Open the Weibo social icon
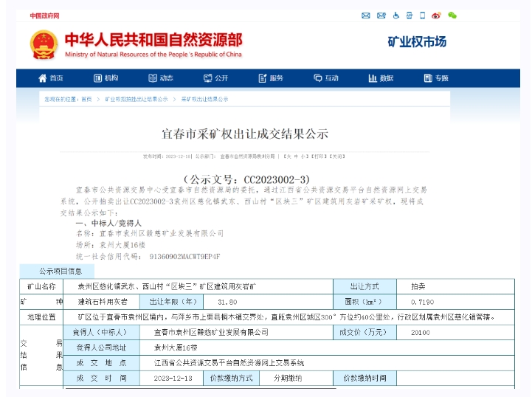 (x=436, y=15)
